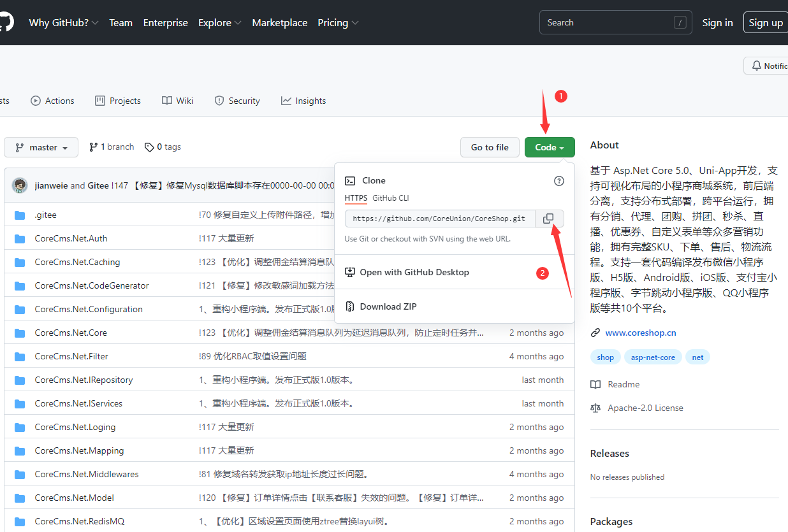Image resolution: width=788 pixels, height=532 pixels.
Task: Click the Search input field
Action: pyautogui.click(x=606, y=22)
